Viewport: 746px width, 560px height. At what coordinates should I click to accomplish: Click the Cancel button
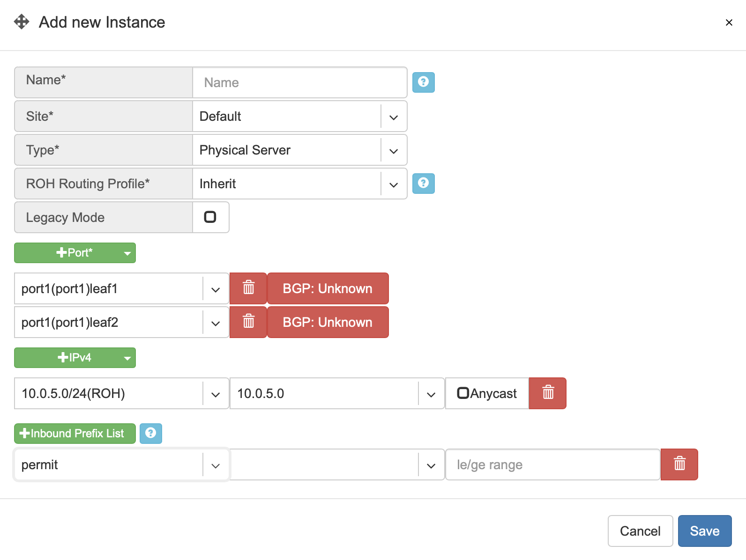(x=640, y=531)
